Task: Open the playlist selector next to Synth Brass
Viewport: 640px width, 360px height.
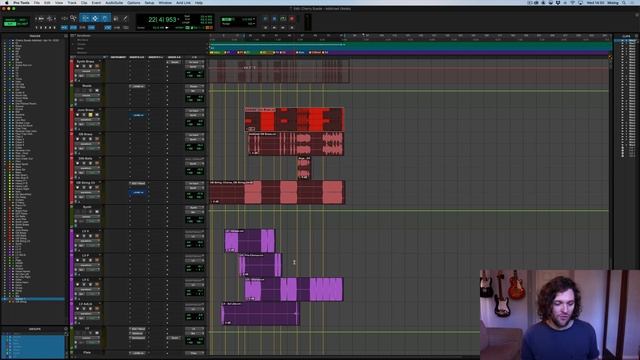Action: coord(100,62)
